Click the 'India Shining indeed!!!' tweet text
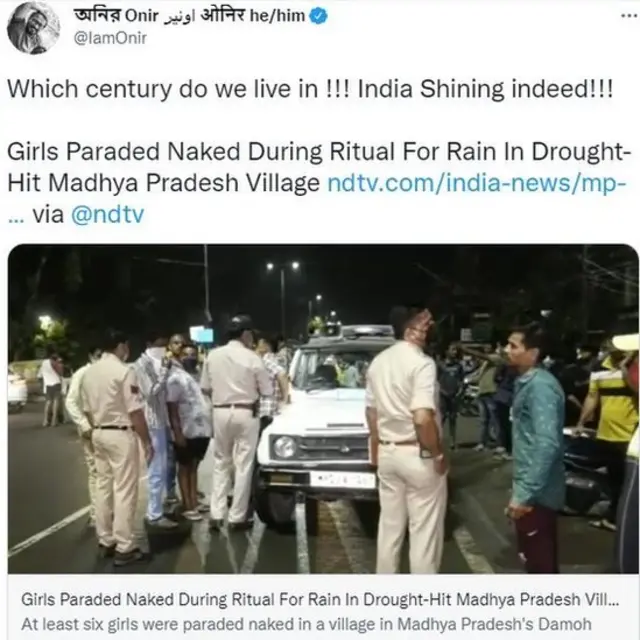This screenshot has height=640, width=640. click(485, 89)
